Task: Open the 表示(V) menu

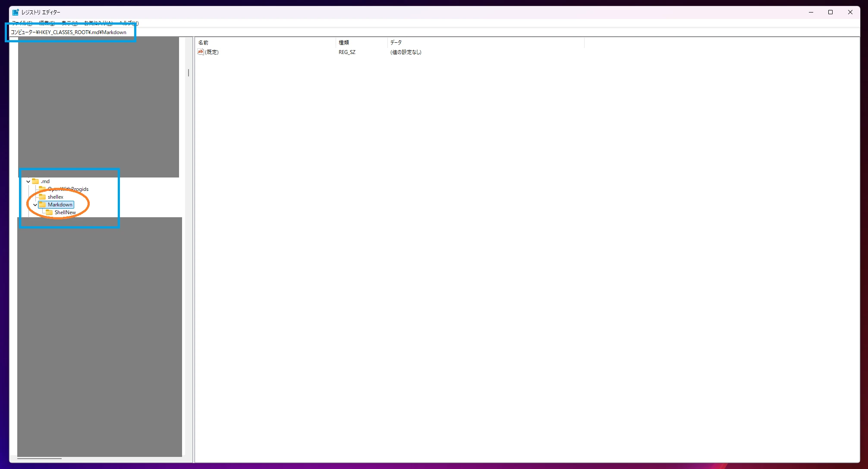Action: tap(69, 23)
